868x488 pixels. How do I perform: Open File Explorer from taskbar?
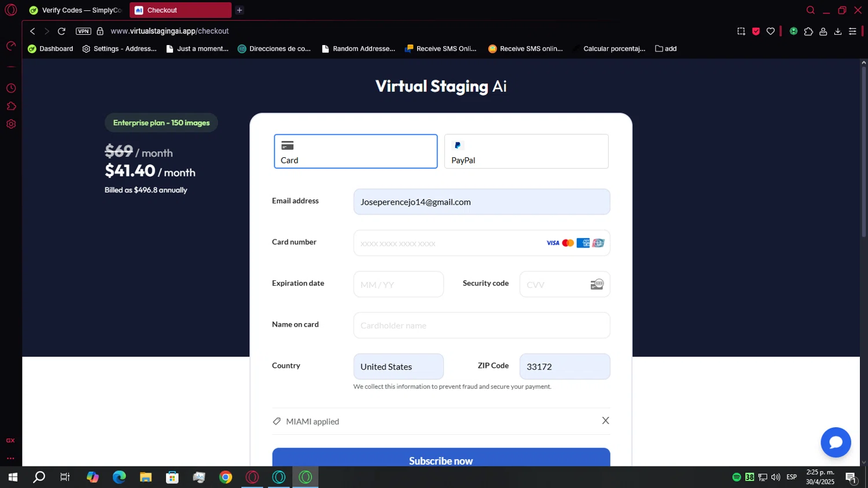pyautogui.click(x=146, y=477)
